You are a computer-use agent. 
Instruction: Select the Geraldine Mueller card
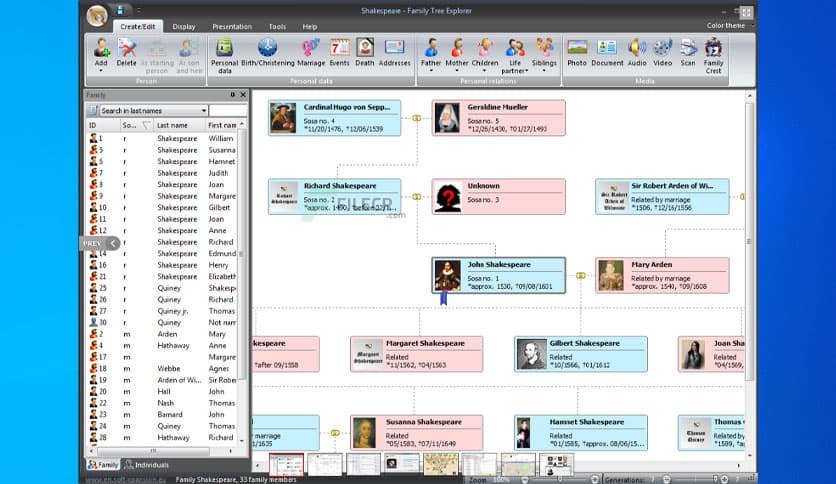tap(499, 118)
